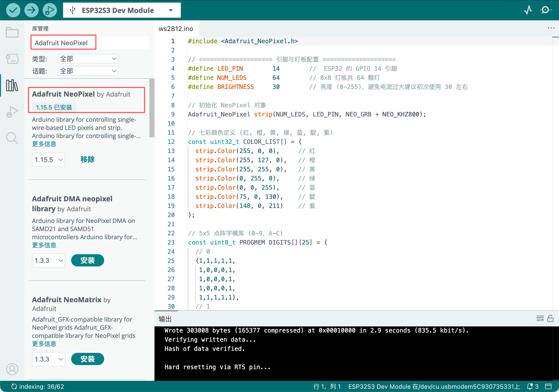Click 'Hard resetting via RTS pin...' output line

point(218,367)
